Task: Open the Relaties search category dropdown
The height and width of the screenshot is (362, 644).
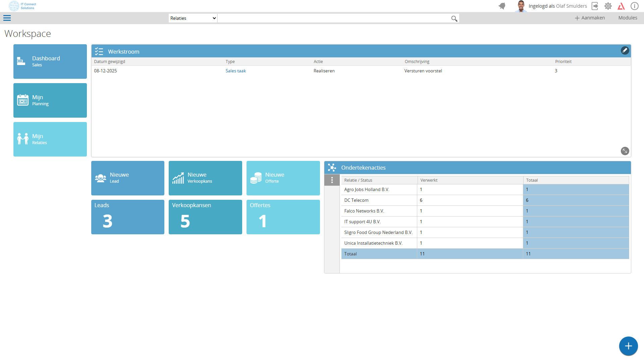Action: coord(193,18)
